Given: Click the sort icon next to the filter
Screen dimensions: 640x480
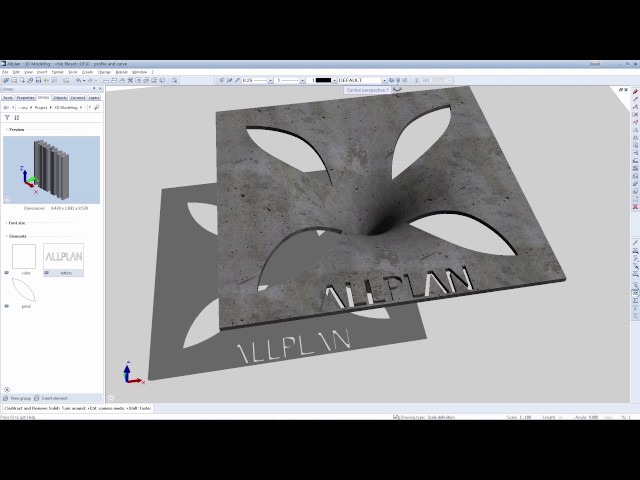Looking at the screenshot, I should pyautogui.click(x=16, y=118).
